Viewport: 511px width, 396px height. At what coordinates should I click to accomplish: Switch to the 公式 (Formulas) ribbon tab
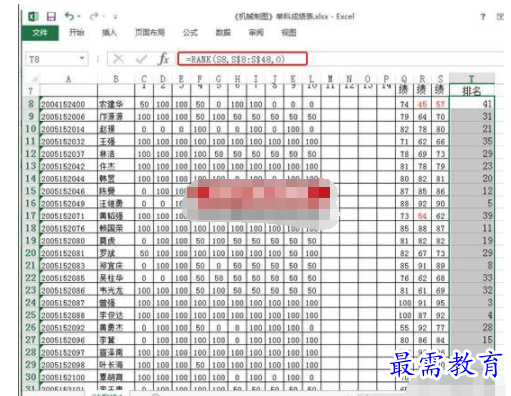[190, 33]
